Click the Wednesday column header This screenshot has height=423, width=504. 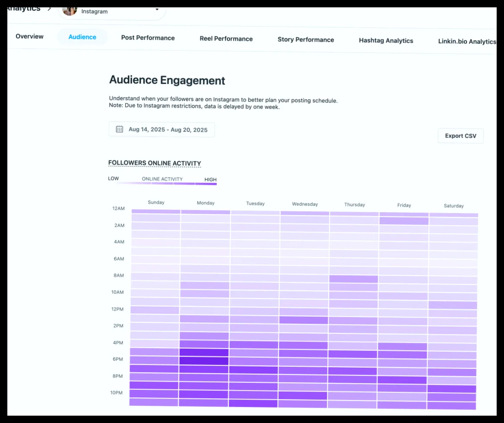pyautogui.click(x=305, y=204)
